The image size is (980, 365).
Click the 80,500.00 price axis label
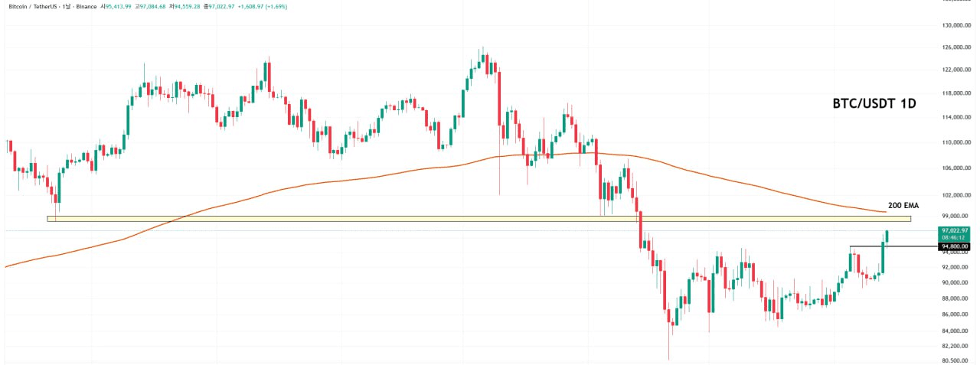(x=955, y=360)
